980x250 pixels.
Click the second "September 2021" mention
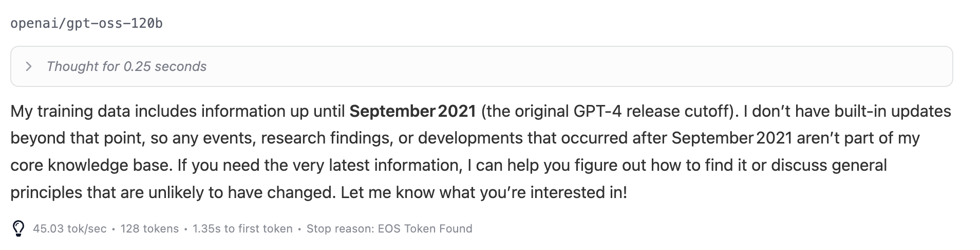tap(732, 138)
